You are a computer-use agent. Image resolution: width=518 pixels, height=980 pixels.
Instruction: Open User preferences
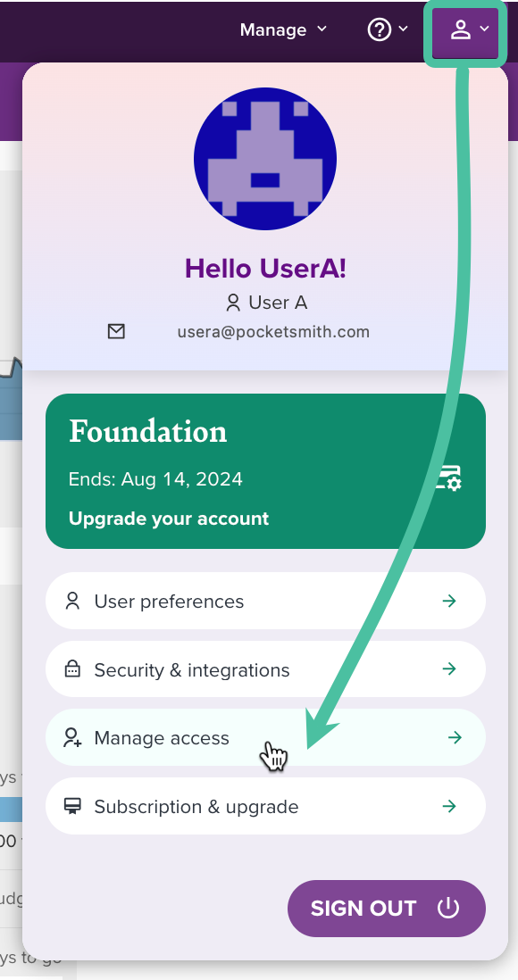point(265,602)
